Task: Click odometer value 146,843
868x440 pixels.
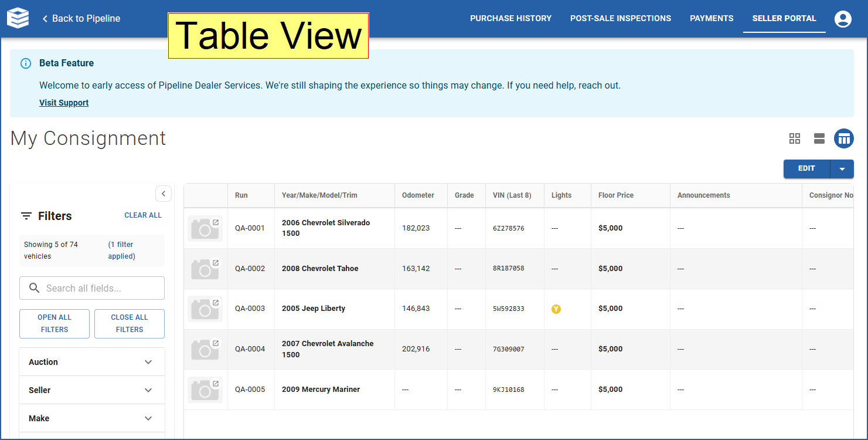Action: point(416,309)
